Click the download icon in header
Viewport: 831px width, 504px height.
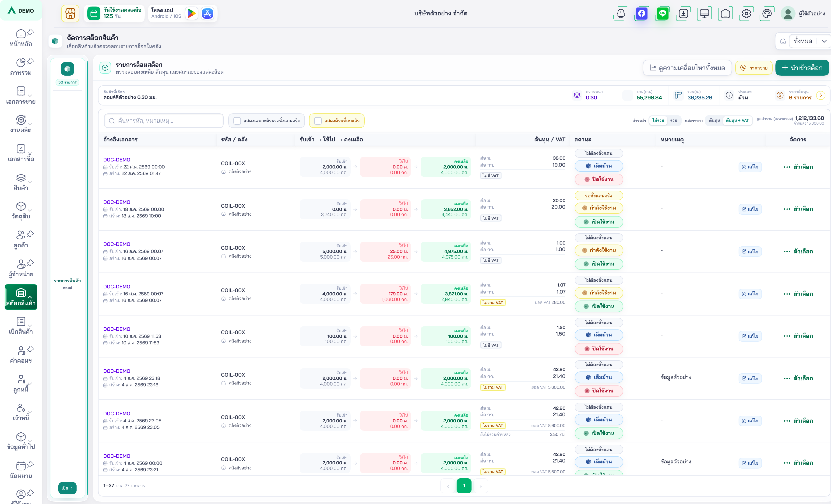[683, 14]
